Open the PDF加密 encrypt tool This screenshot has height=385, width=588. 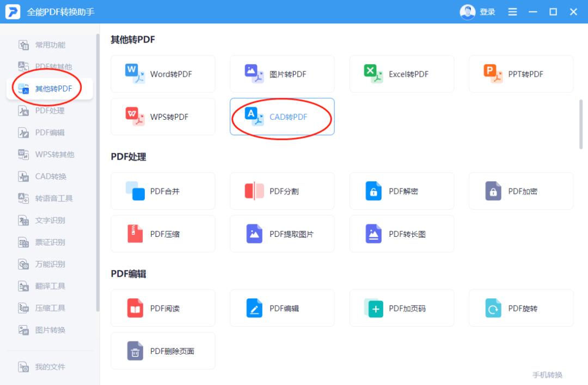(521, 191)
